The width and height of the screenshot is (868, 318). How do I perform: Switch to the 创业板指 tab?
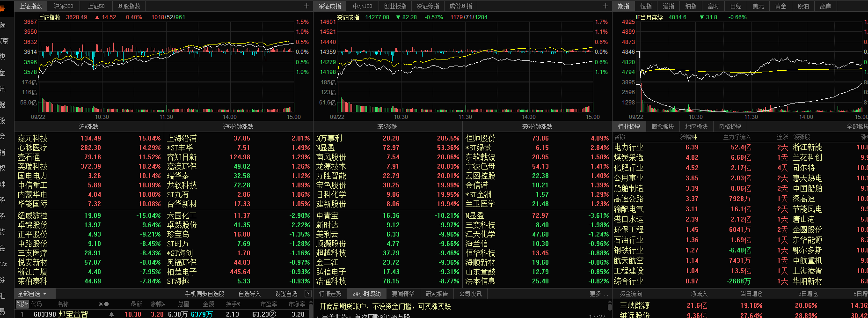(x=395, y=6)
